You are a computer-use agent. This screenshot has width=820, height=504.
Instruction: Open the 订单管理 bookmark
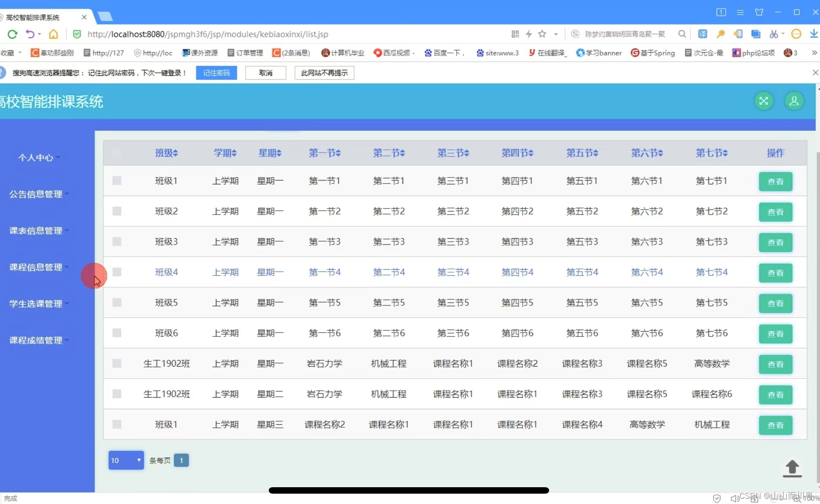(x=245, y=53)
